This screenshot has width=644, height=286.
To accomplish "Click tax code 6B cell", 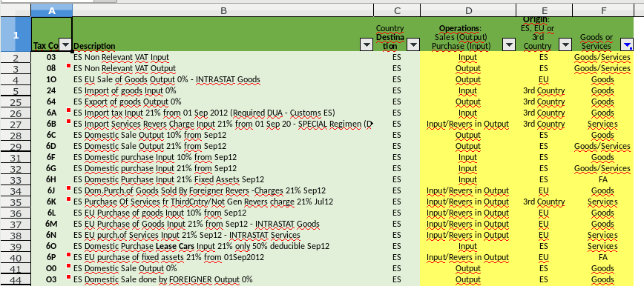I will (52, 124).
